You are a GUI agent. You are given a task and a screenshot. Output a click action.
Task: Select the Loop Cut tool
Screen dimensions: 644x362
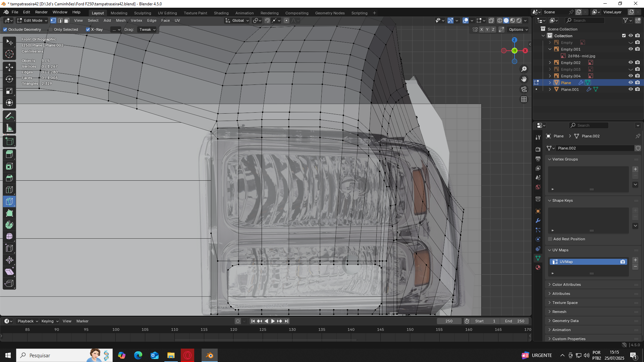[x=9, y=190]
